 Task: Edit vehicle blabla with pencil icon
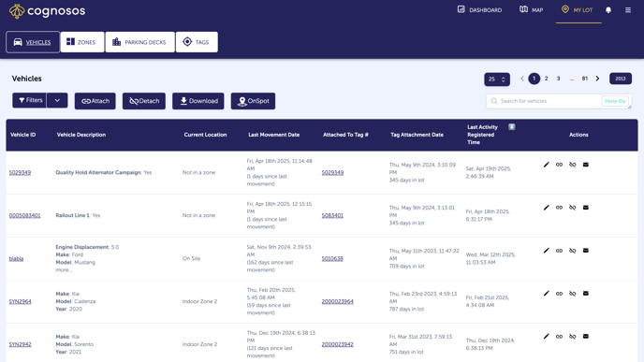pyautogui.click(x=547, y=251)
